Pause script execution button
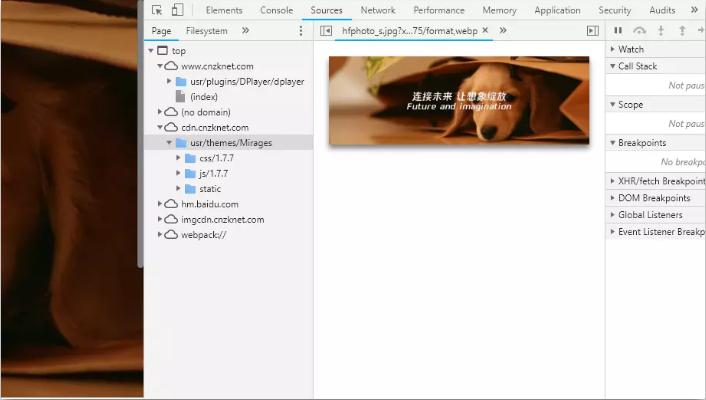Screen dimensions: 706x400 click(618, 30)
